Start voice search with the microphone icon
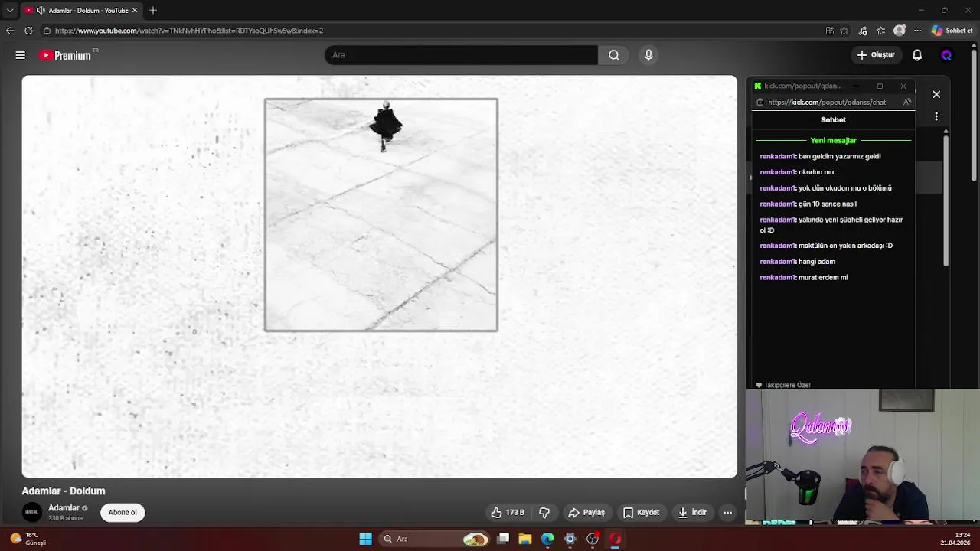This screenshot has height=551, width=980. tap(648, 55)
